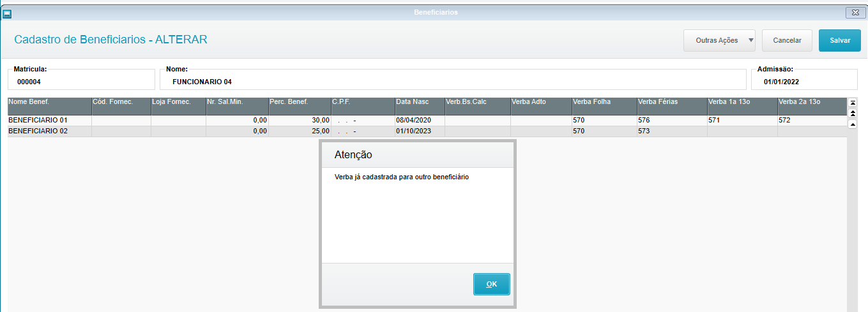The width and height of the screenshot is (868, 312).
Task: Click the Data Nasc column header
Action: (420, 106)
